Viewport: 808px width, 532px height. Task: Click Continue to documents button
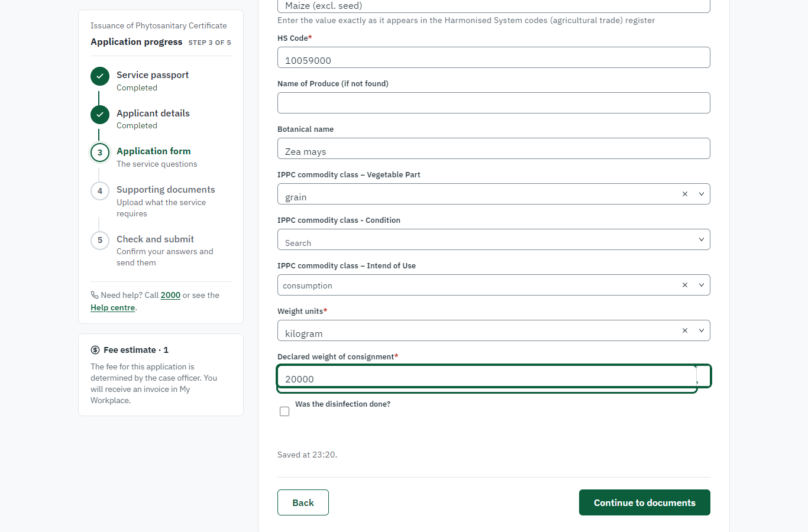click(645, 502)
